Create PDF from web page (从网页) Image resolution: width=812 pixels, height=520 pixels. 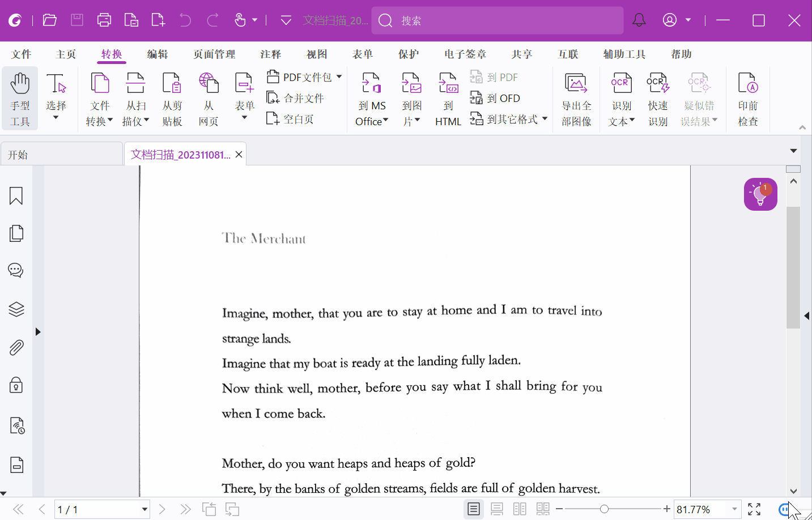click(209, 99)
